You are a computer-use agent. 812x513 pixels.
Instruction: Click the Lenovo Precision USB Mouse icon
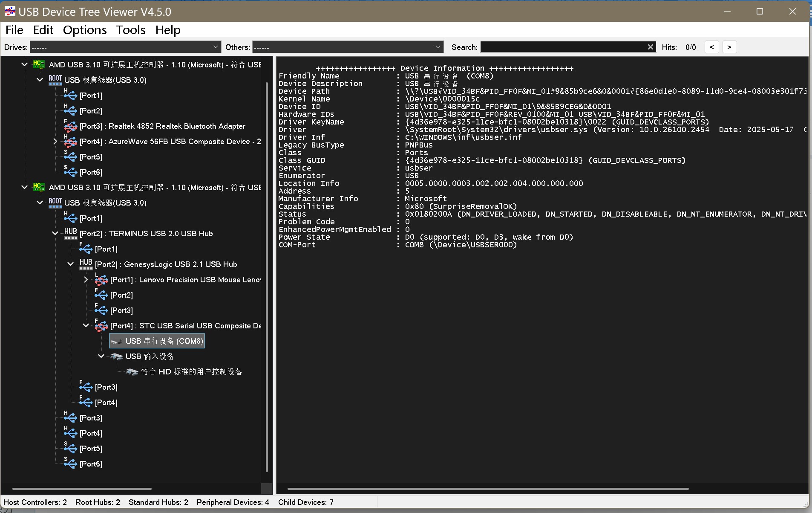point(101,279)
